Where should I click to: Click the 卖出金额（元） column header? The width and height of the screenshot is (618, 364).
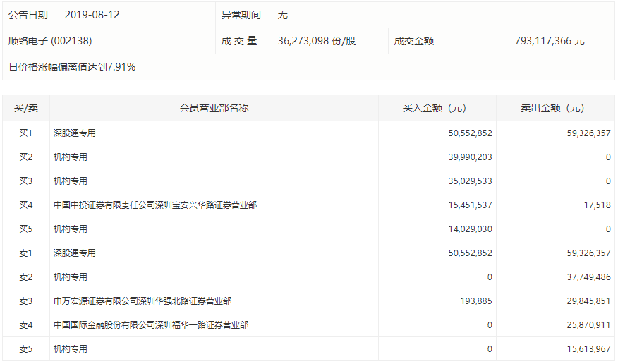pyautogui.click(x=555, y=109)
